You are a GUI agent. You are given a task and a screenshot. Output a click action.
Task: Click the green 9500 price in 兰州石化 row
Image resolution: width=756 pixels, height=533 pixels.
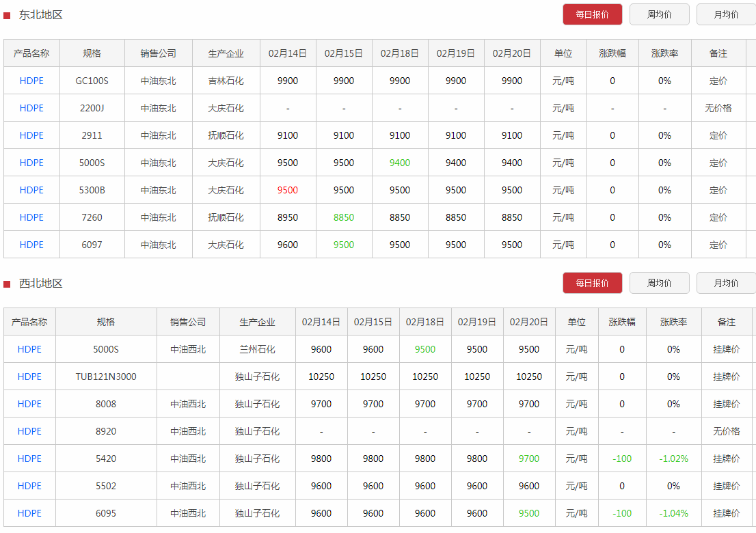[x=424, y=349]
